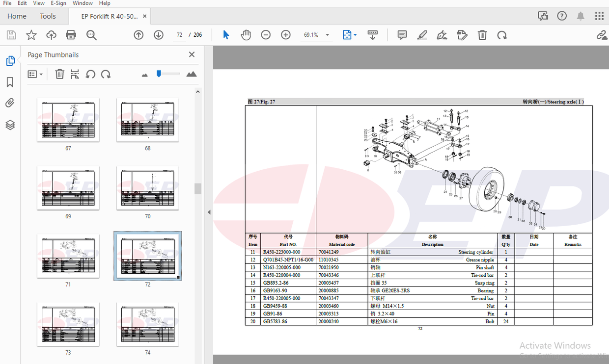The image size is (609, 364).
Task: Print the document with the printer icon
Action: pyautogui.click(x=71, y=35)
